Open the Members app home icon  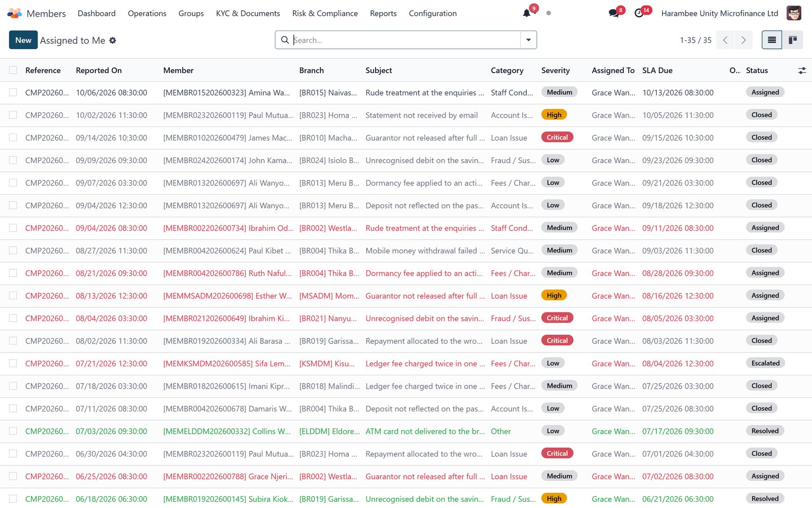pyautogui.click(x=14, y=13)
